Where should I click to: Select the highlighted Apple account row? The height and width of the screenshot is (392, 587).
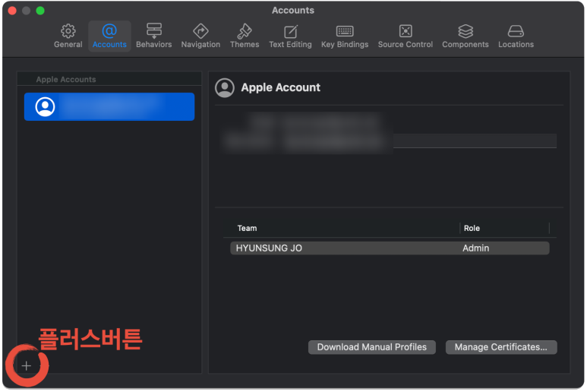click(x=109, y=106)
